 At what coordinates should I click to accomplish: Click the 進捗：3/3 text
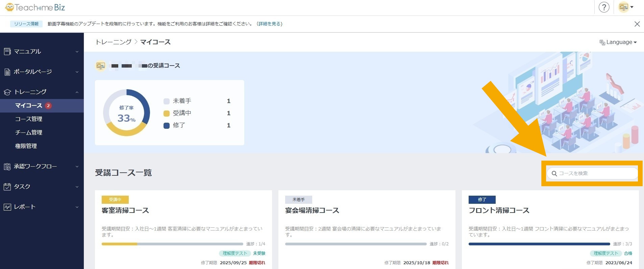tap(623, 244)
